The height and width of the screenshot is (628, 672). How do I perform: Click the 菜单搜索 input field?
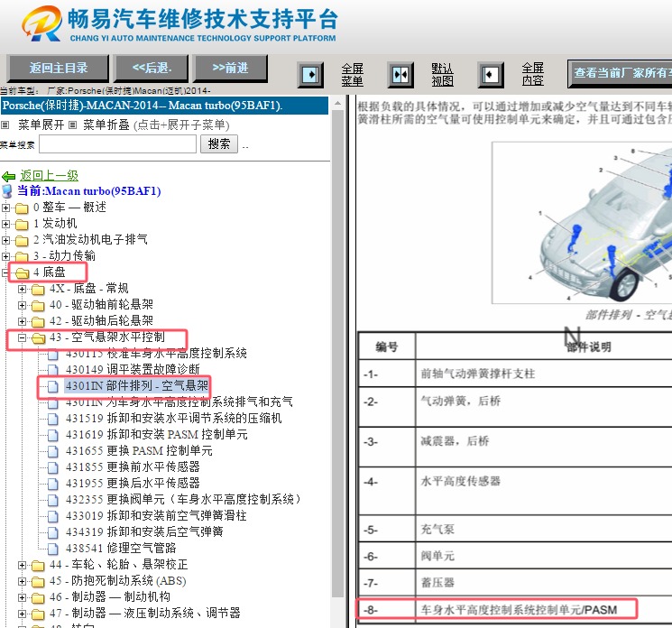pos(117,144)
